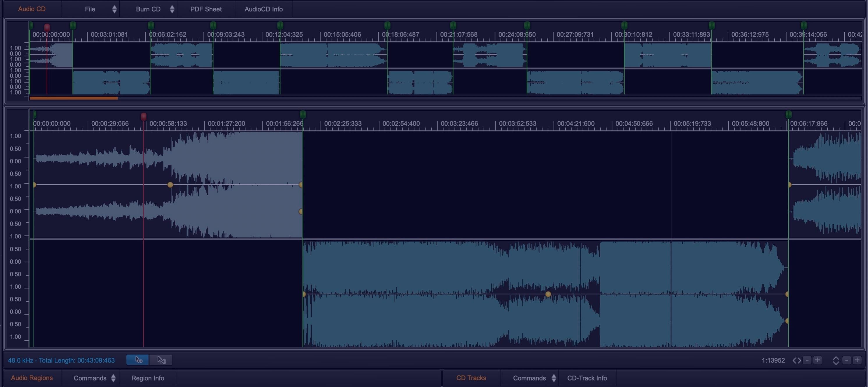Select the second pointer mode tool
The image size is (868, 387).
(161, 360)
